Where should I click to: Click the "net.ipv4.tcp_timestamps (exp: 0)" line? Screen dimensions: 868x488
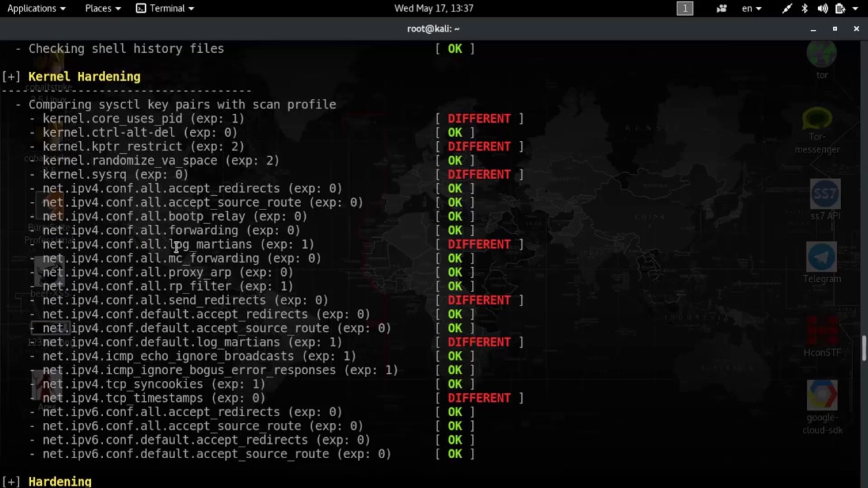154,398
